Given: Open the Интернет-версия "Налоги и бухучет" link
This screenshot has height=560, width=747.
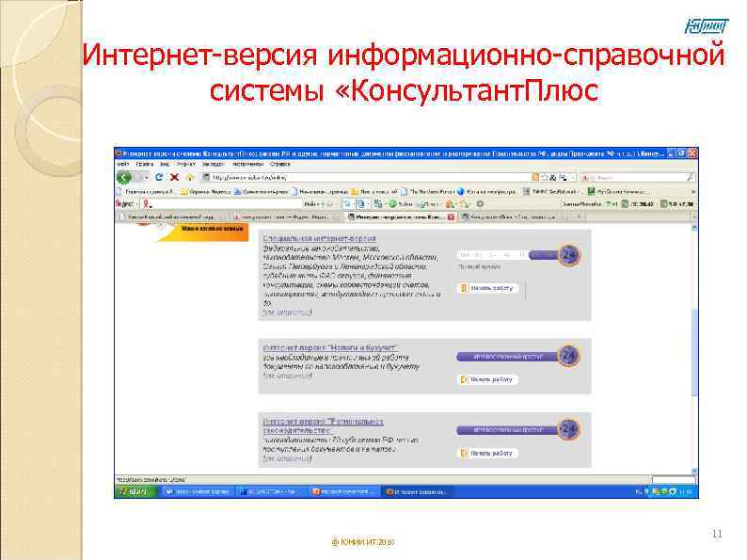Looking at the screenshot, I should click(330, 348).
